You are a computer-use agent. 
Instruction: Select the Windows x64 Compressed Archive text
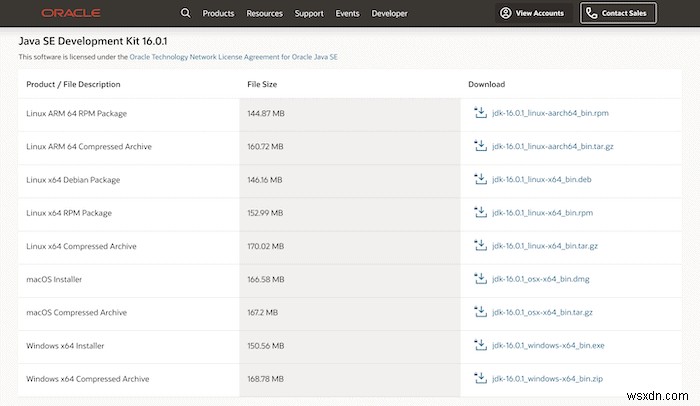[x=88, y=379]
